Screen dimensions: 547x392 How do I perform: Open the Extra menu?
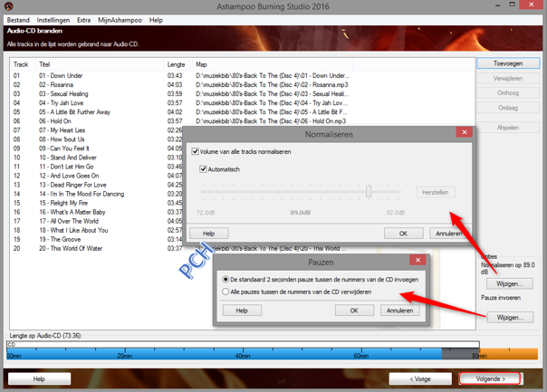click(83, 20)
